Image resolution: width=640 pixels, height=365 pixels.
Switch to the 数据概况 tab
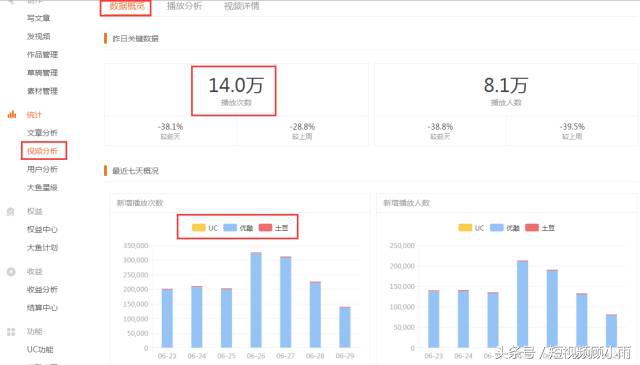[x=127, y=6]
